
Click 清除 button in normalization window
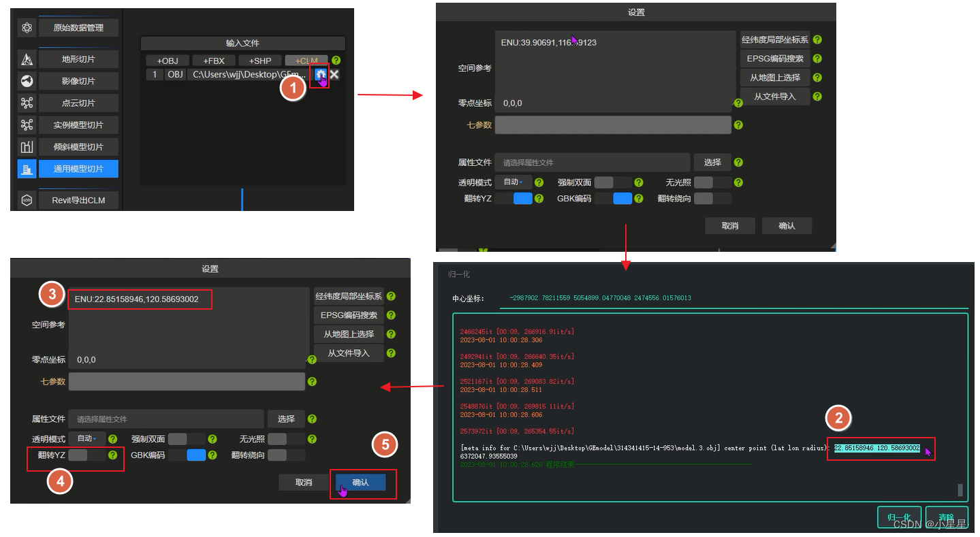[946, 517]
